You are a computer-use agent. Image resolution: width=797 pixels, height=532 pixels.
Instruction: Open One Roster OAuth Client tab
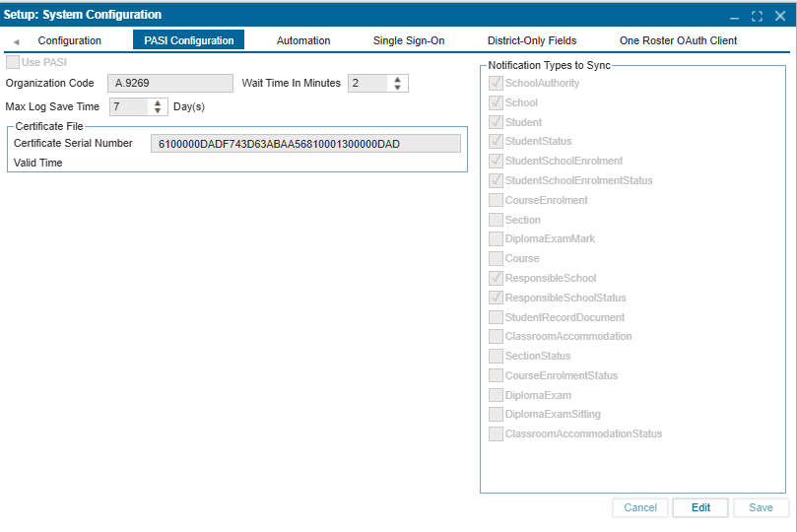678,40
